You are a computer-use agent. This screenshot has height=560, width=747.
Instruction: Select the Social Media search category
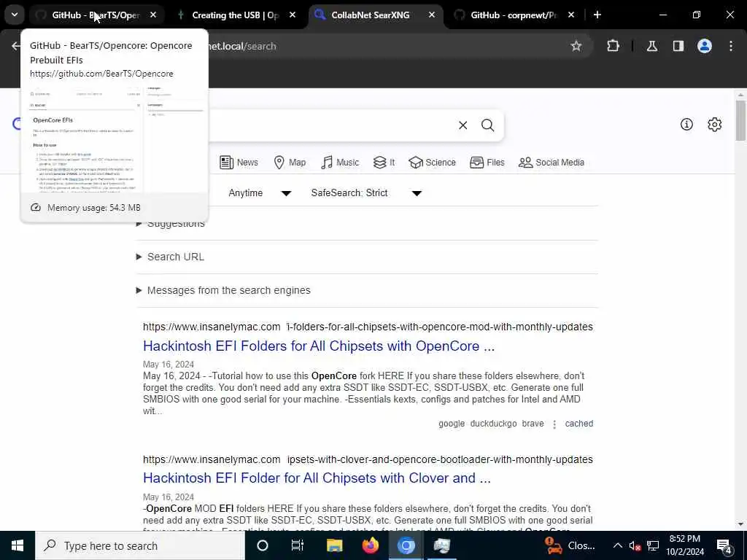point(551,163)
